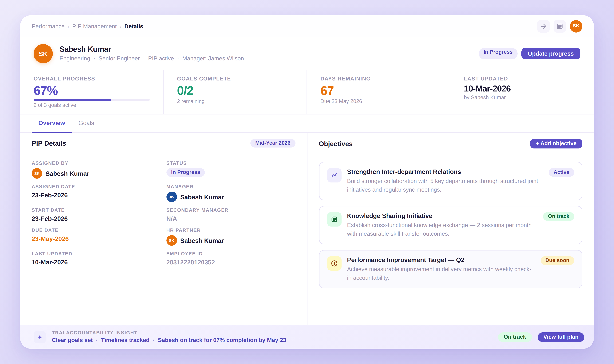The width and height of the screenshot is (614, 364).
Task: Click the Mid-Year 2026 cycle badge
Action: (273, 143)
